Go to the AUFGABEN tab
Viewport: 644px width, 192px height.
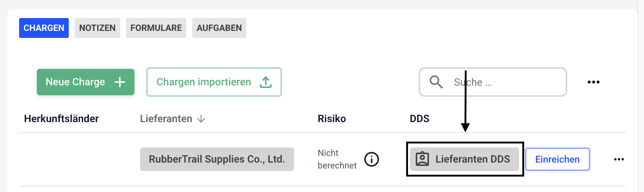click(x=219, y=28)
